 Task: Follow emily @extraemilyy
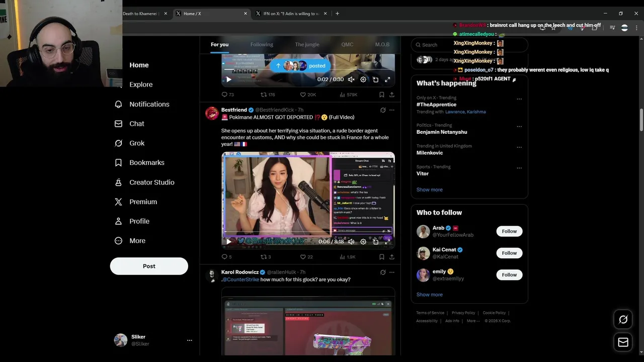point(509,275)
